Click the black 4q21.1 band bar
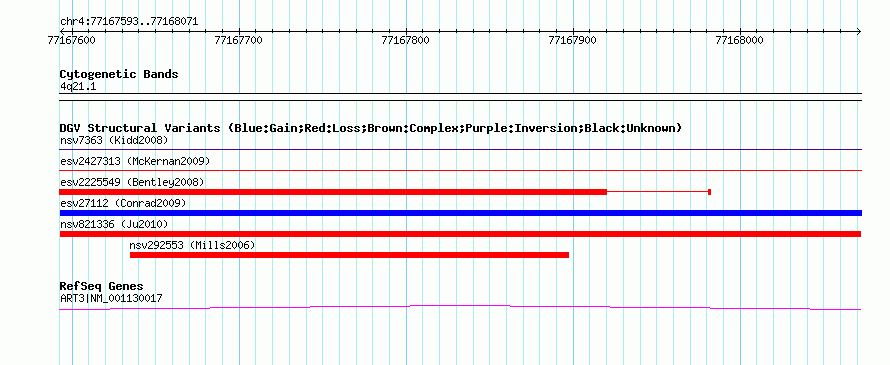This screenshot has height=365, width=890. click(x=460, y=97)
